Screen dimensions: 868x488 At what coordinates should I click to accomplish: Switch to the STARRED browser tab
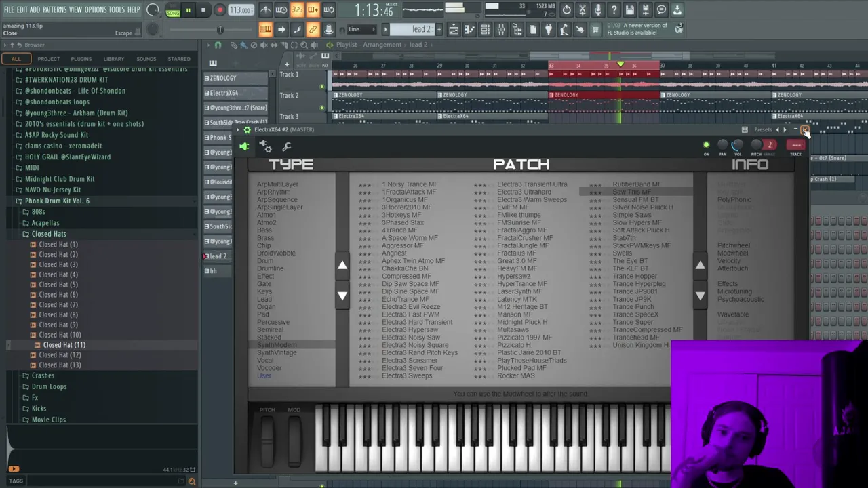179,59
